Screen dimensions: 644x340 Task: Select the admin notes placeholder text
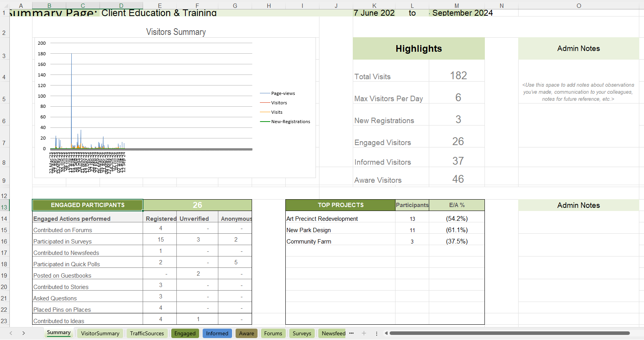[578, 92]
